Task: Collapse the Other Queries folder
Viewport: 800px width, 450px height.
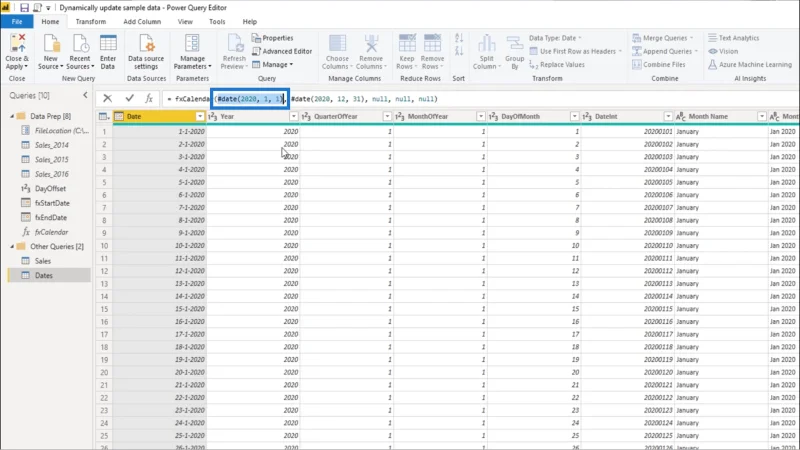Action: pyautogui.click(x=12, y=246)
